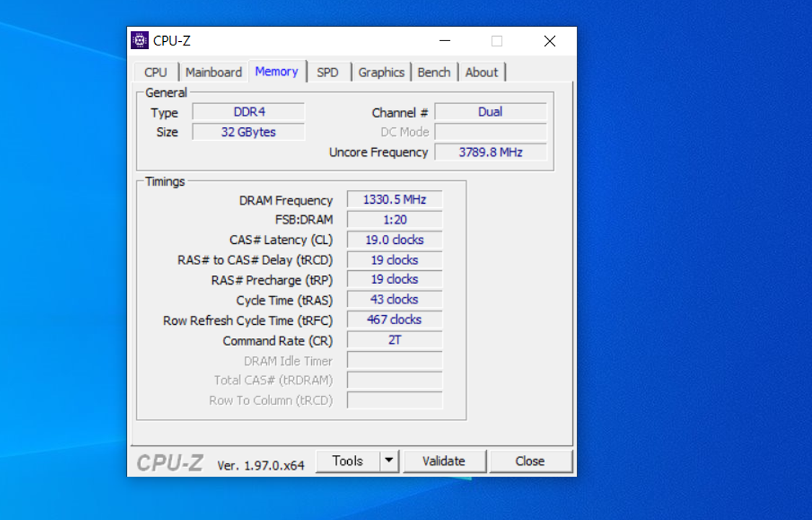Viewport: 812px width, 520px height.
Task: Click the Command Rate value 2T
Action: click(x=395, y=340)
